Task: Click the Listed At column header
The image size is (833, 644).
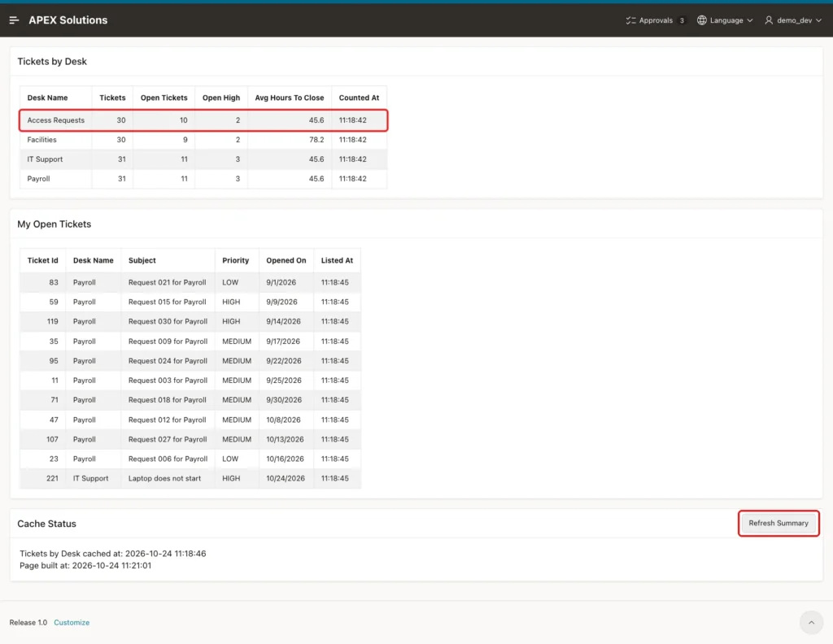Action: (337, 260)
